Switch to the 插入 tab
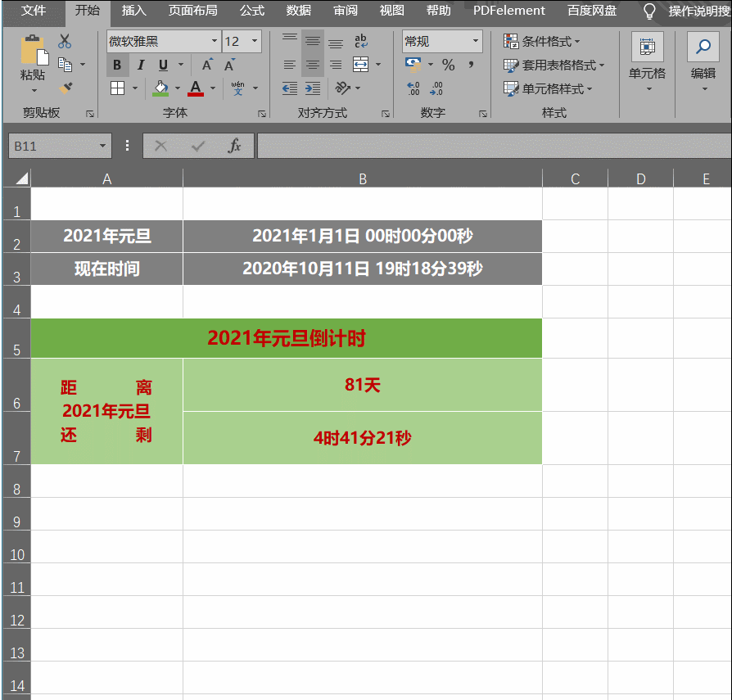The width and height of the screenshot is (732, 700). [x=134, y=11]
